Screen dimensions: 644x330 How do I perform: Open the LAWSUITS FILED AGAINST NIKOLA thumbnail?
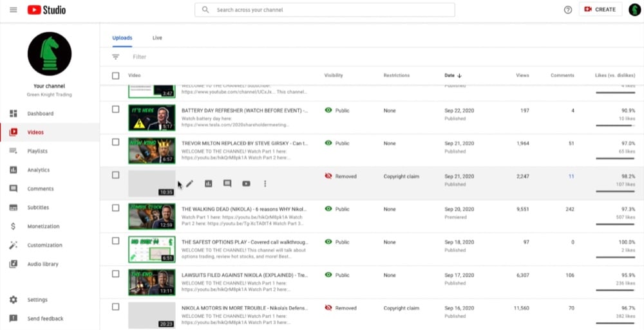pos(151,282)
